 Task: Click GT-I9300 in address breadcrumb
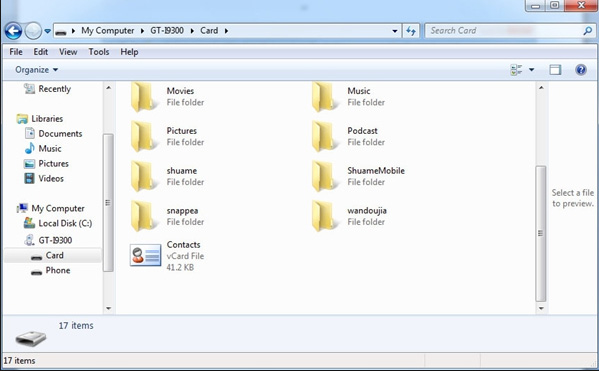pyautogui.click(x=167, y=31)
